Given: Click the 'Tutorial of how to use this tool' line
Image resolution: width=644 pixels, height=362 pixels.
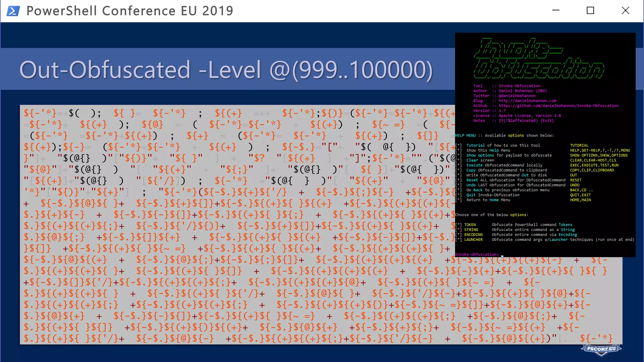Looking at the screenshot, I should [503, 145].
